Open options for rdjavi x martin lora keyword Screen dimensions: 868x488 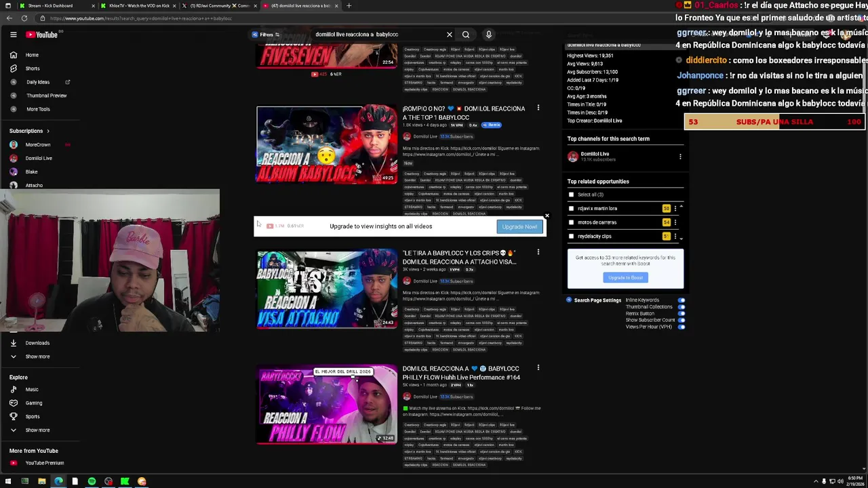coord(675,209)
